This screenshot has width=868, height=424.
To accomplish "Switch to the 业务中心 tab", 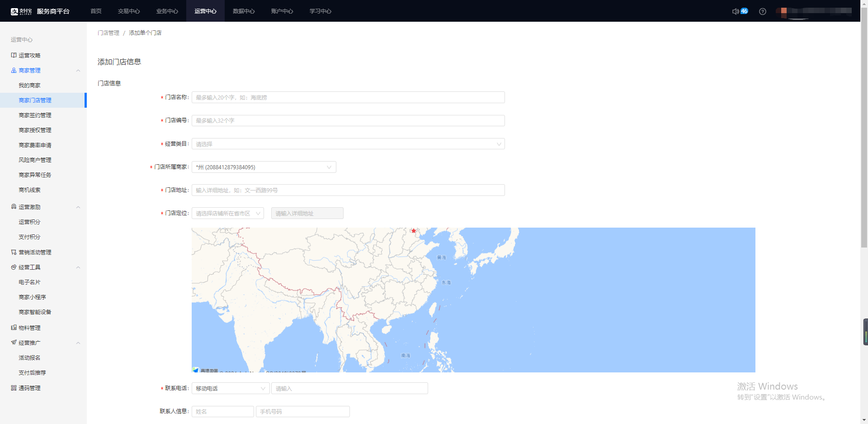I will tap(167, 11).
